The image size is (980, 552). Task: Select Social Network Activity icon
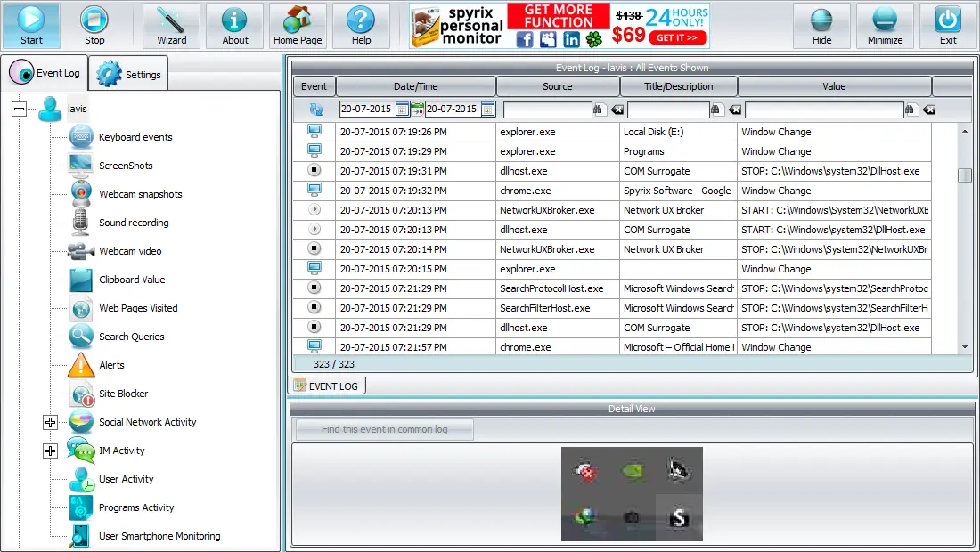coord(81,422)
